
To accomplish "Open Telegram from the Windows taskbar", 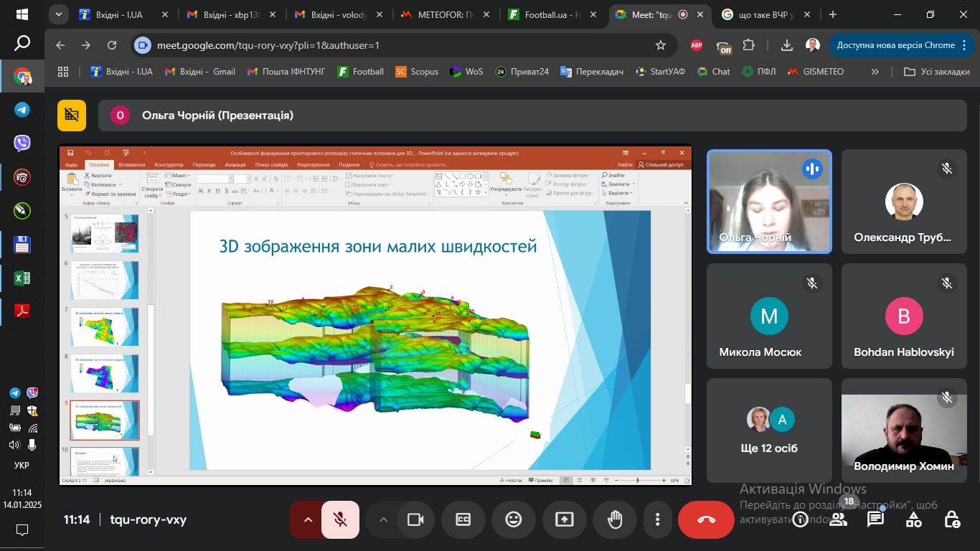I will [x=22, y=110].
